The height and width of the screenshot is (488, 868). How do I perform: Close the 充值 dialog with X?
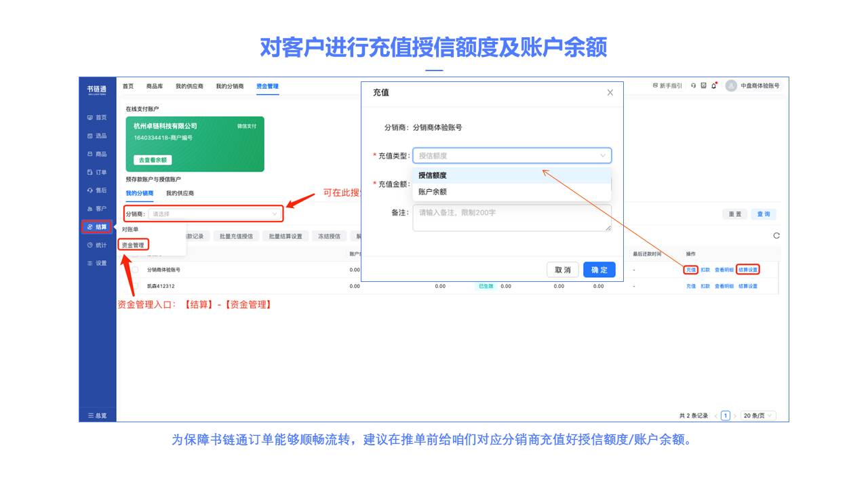(610, 93)
